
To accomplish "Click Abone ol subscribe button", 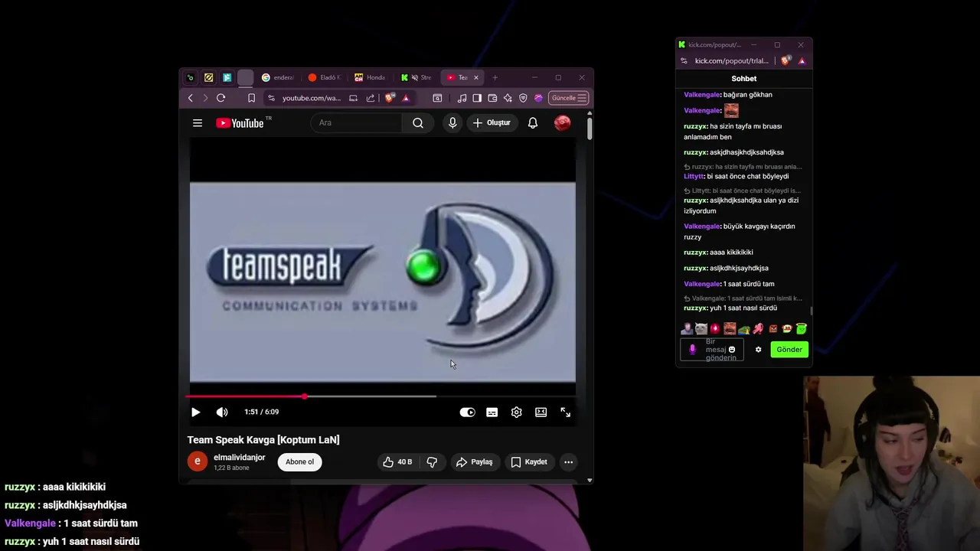I will (x=299, y=461).
